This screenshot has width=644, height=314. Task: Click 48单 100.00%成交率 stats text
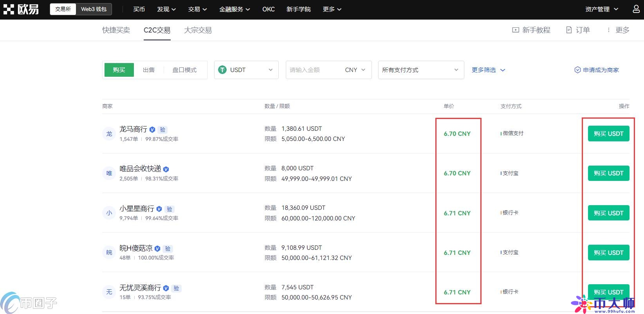pyautogui.click(x=147, y=258)
